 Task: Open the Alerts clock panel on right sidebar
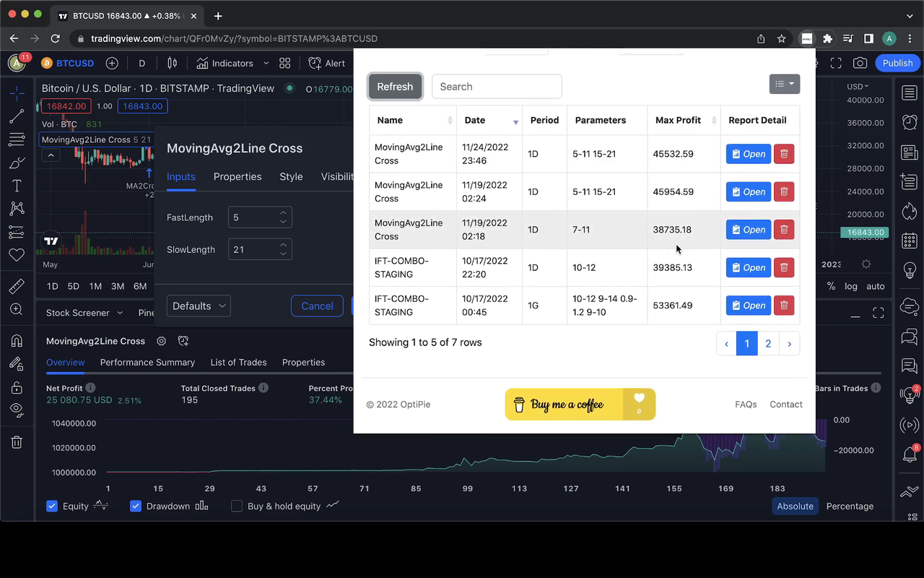pos(910,121)
